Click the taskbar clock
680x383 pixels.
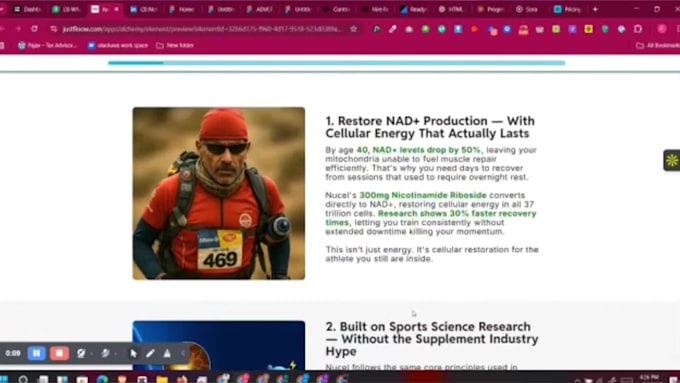649,379
